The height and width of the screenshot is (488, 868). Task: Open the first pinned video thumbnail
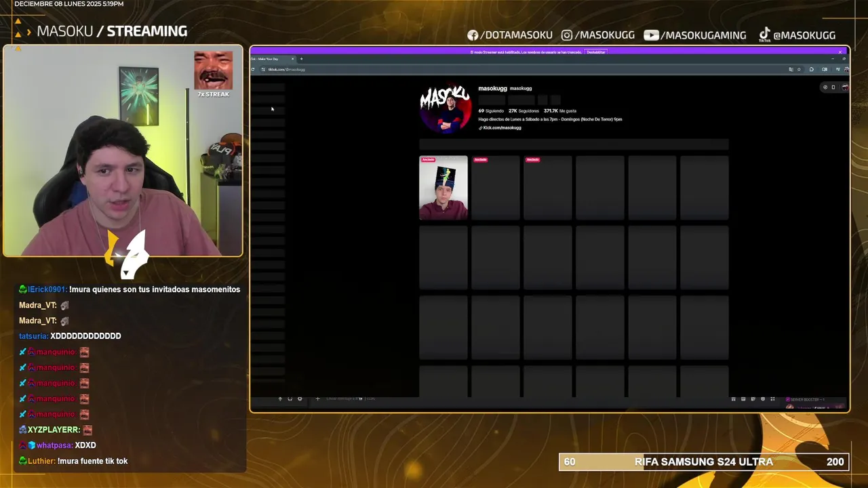pos(443,188)
